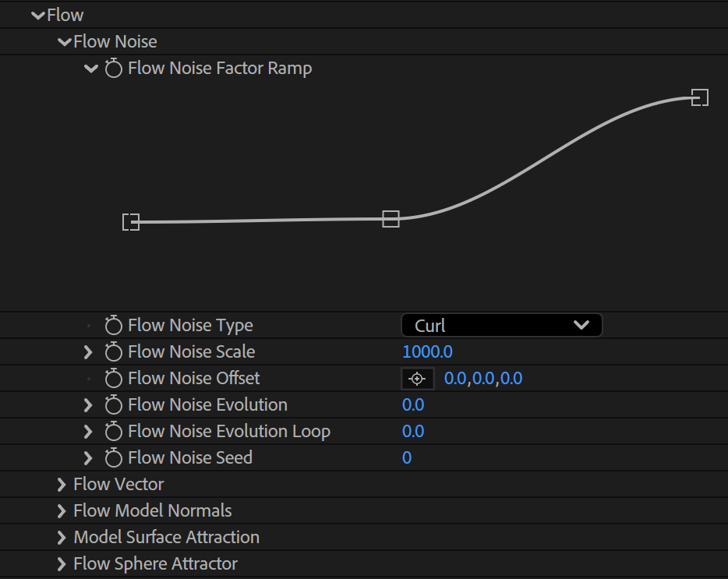Screen dimensions: 728x579
Task: Select the Flow Model Normals row label
Action: (x=153, y=510)
